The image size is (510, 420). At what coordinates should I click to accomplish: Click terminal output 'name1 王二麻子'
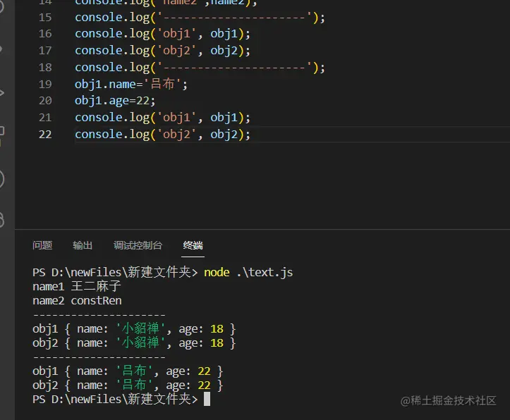77,286
